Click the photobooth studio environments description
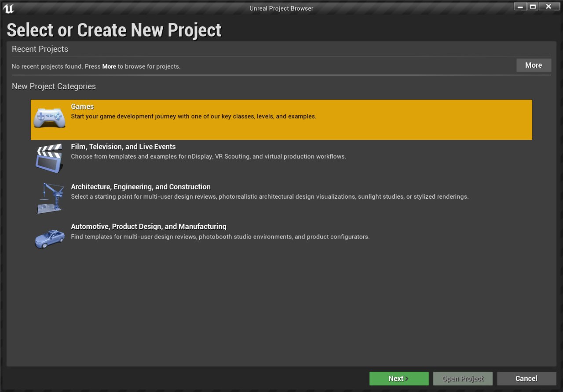 pyautogui.click(x=220, y=236)
